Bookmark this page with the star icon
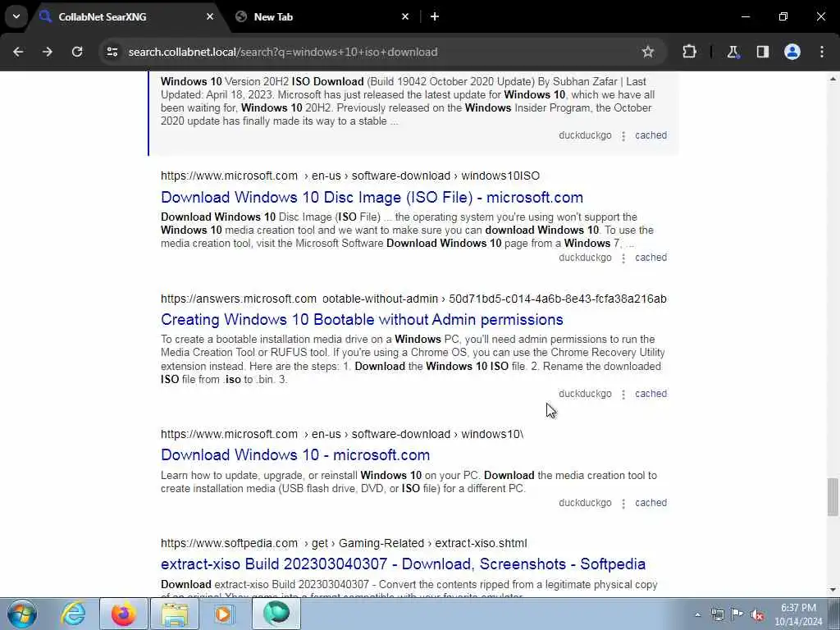Image resolution: width=840 pixels, height=630 pixels. 648,52
